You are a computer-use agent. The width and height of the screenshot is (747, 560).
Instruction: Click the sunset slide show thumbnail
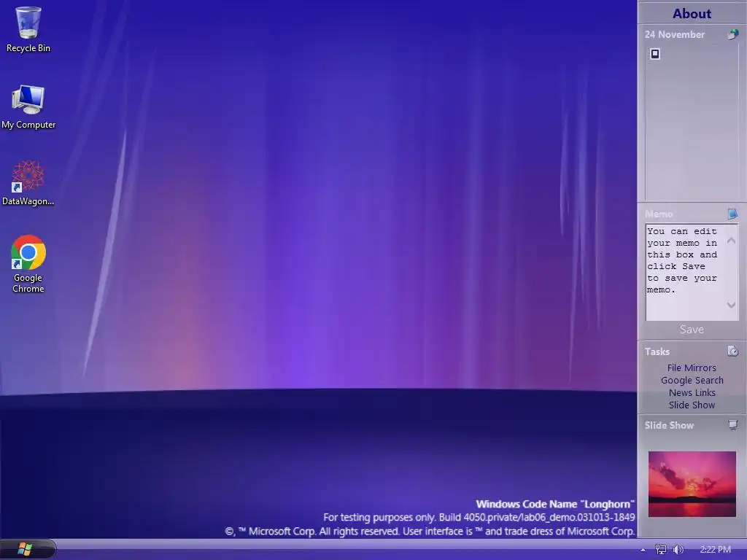pyautogui.click(x=692, y=484)
